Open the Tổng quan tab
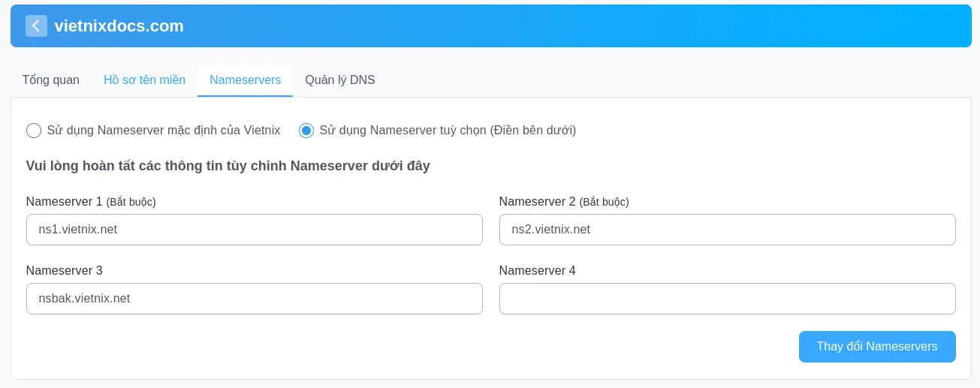The width and height of the screenshot is (980, 388). [x=51, y=80]
